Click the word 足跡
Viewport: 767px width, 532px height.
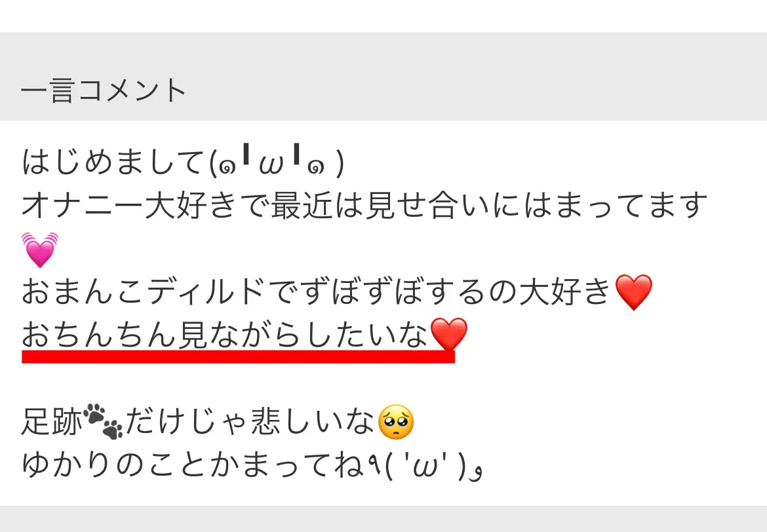tap(52, 421)
